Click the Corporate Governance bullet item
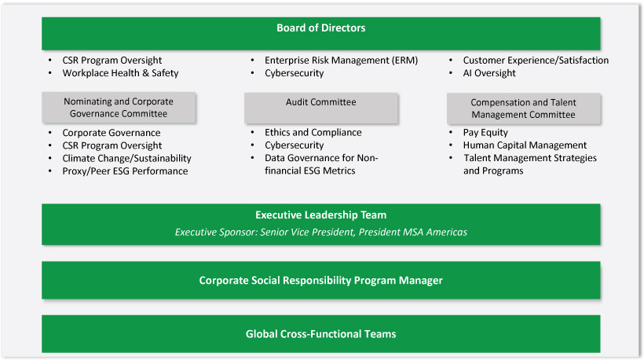 tap(111, 133)
